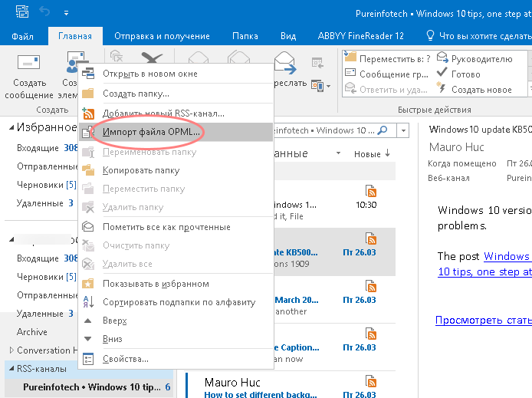
Task: Open Черновики [5] under Избранное
Action: coord(47,185)
